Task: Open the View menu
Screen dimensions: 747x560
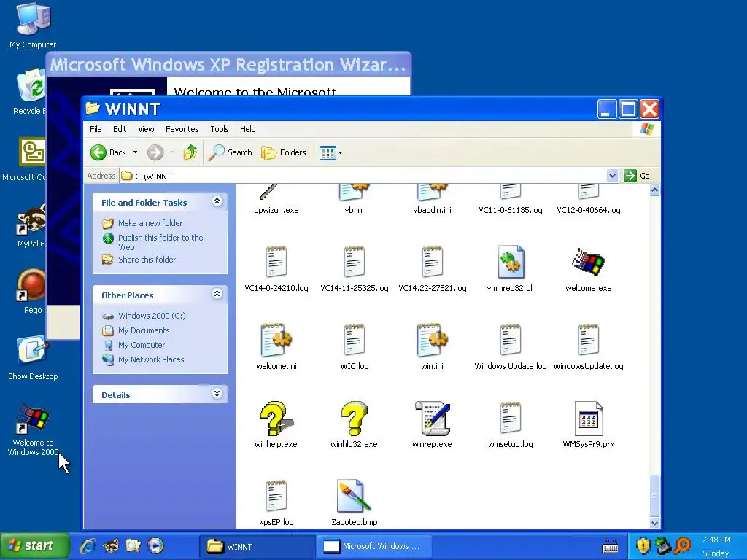Action: tap(146, 129)
